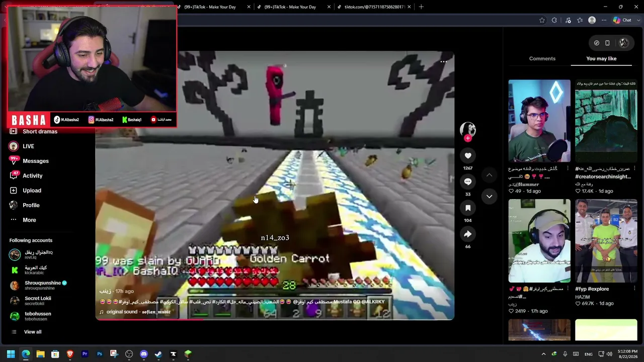Open the browser profile avatar
The height and width of the screenshot is (362, 644).
point(592,20)
